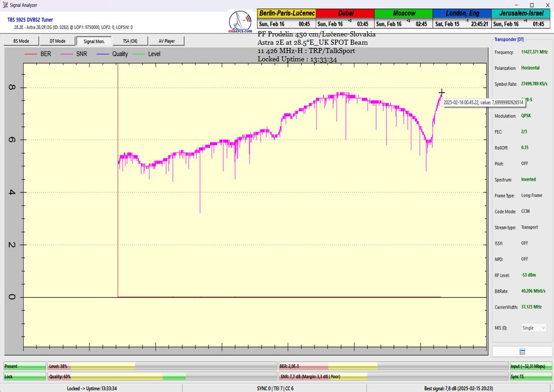Click the SNR 7,7 dB margin bar

coord(392,376)
